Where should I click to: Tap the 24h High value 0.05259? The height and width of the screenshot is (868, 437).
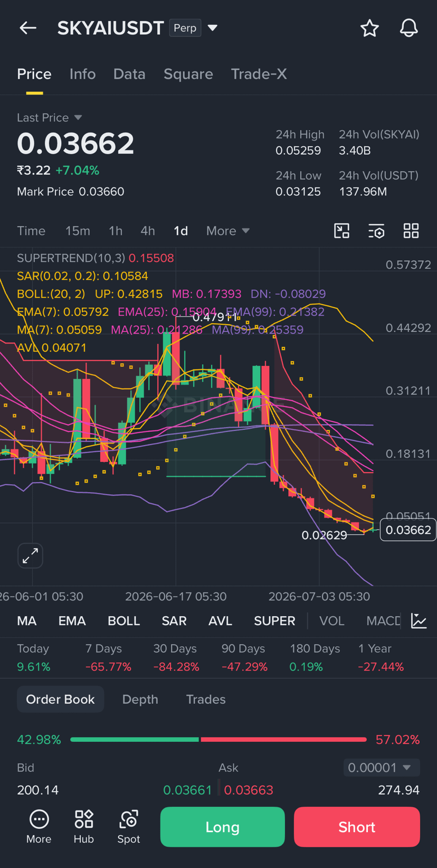(x=298, y=150)
